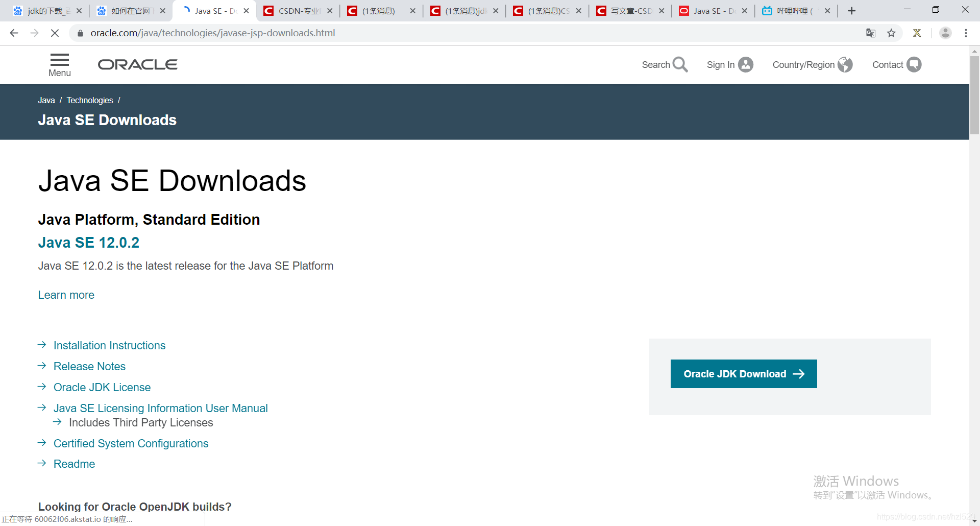Close the 哔哩哔哩 tab
The width and height of the screenshot is (980, 526).
[827, 11]
